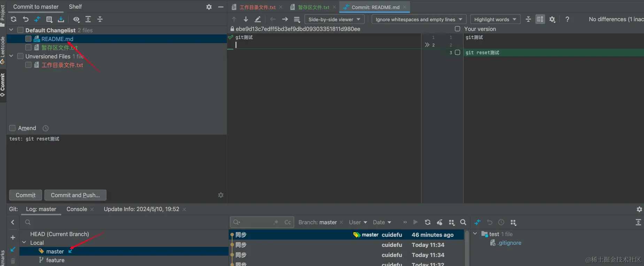The height and width of the screenshot is (266, 644).
Task: Open diff help question mark
Action: point(567,19)
